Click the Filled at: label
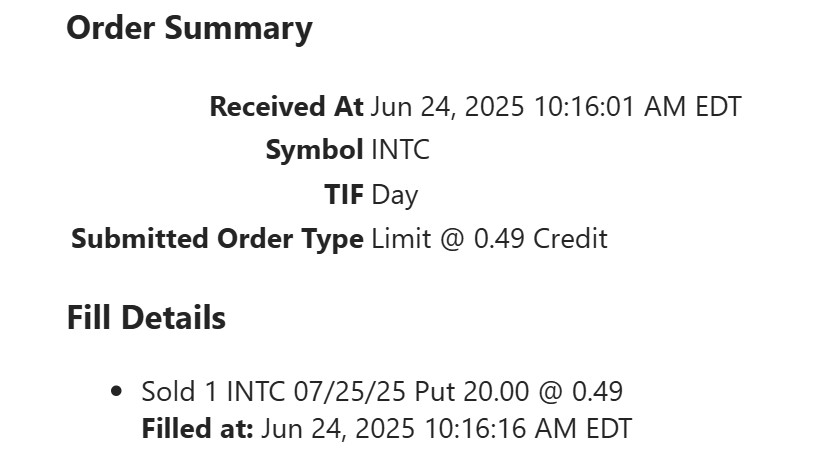Screen dimensions: 832x460 (x=198, y=429)
